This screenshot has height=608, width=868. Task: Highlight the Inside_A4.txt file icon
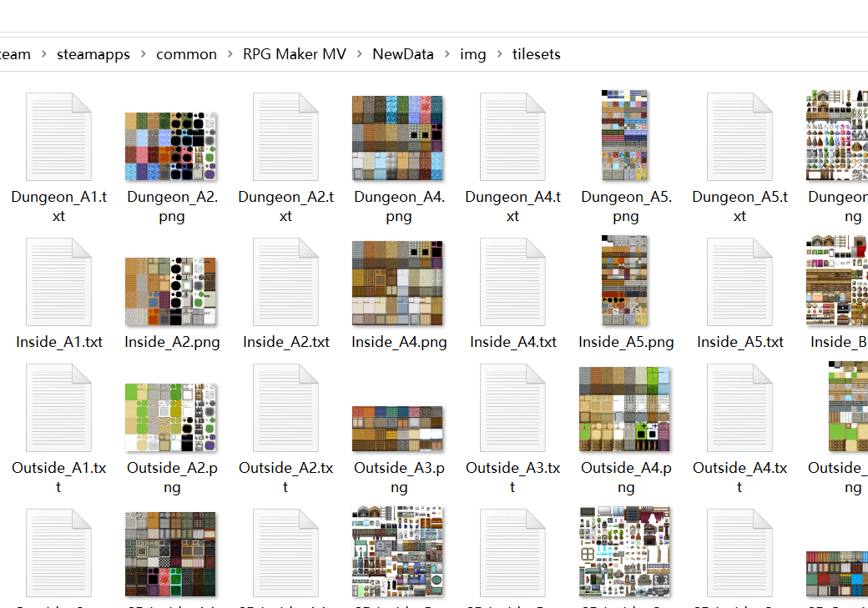[512, 282]
